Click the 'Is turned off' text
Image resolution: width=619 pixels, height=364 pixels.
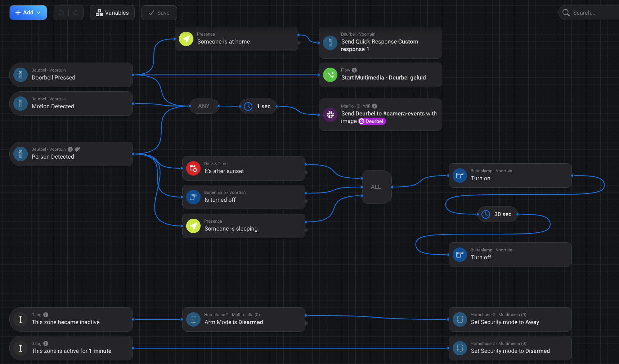click(220, 200)
